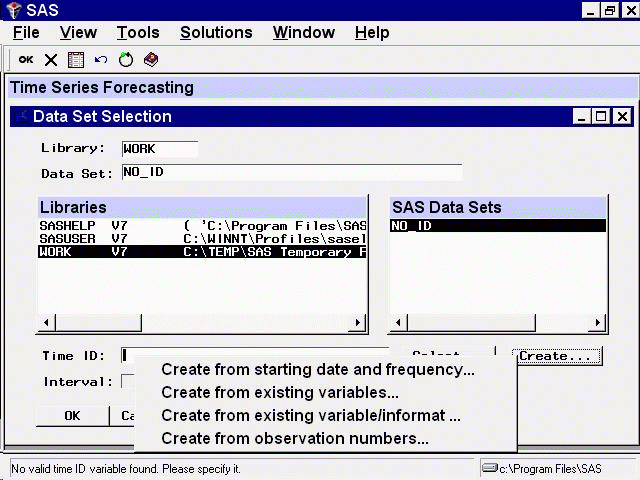Click right arrow of Libraries horizontal scrollbar

tap(361, 323)
